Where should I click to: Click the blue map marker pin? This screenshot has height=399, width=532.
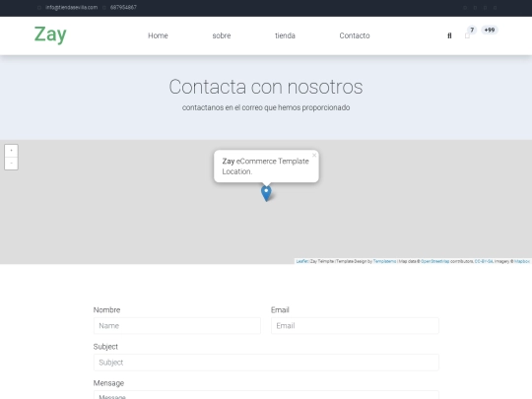[x=266, y=193]
